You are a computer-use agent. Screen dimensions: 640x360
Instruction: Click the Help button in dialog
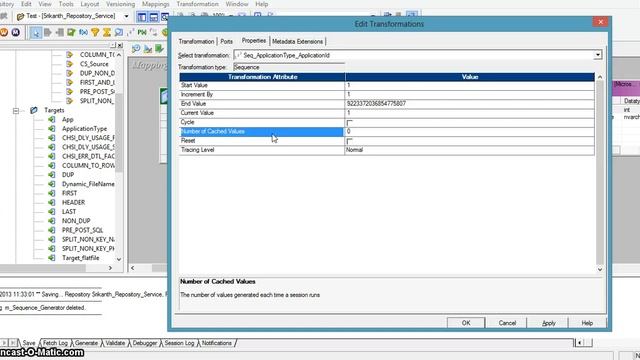point(587,323)
